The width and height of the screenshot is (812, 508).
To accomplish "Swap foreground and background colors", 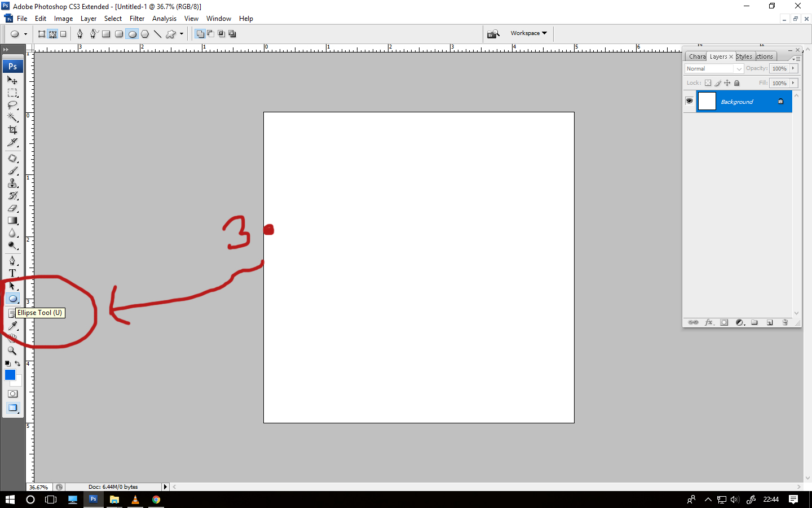I will pyautogui.click(x=17, y=364).
